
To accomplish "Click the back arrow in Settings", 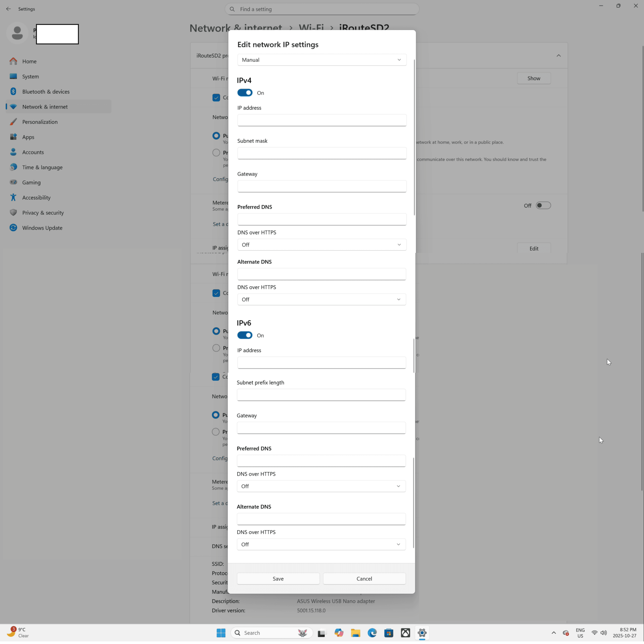I will point(9,9).
